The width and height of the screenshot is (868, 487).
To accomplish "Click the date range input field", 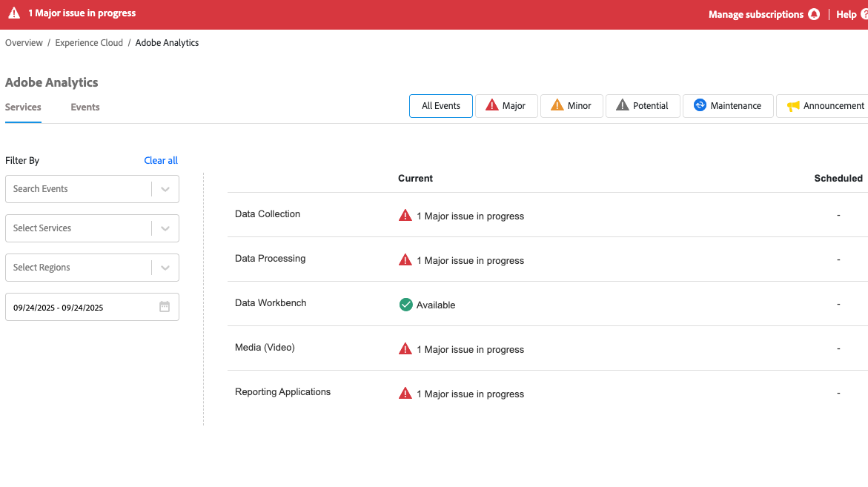I will 82,307.
